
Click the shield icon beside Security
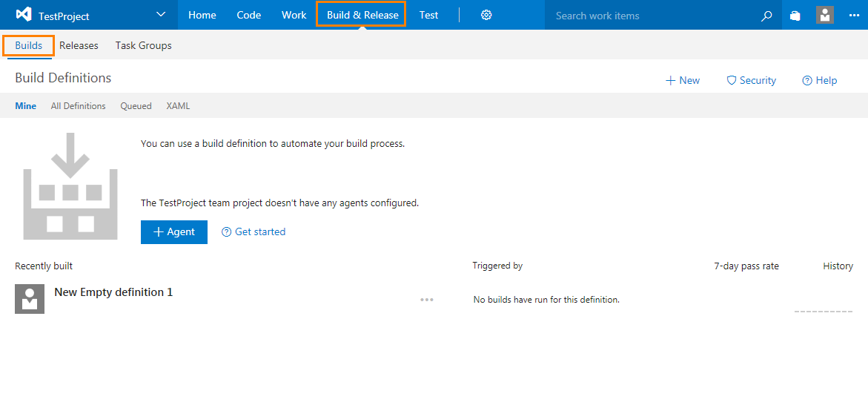click(732, 80)
